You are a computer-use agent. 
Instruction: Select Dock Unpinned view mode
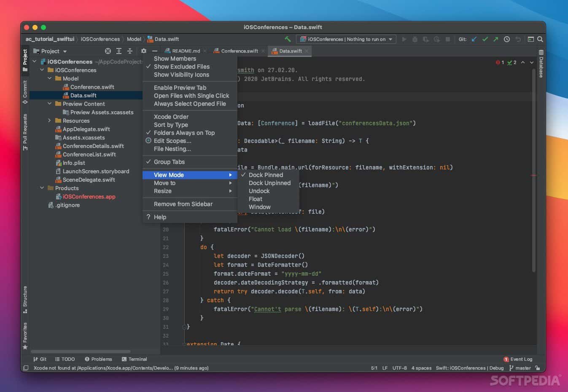269,183
